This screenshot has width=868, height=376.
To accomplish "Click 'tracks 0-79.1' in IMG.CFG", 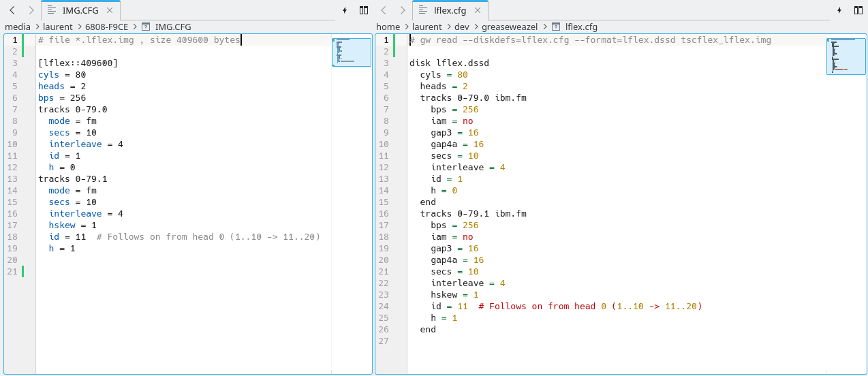I will 72,179.
